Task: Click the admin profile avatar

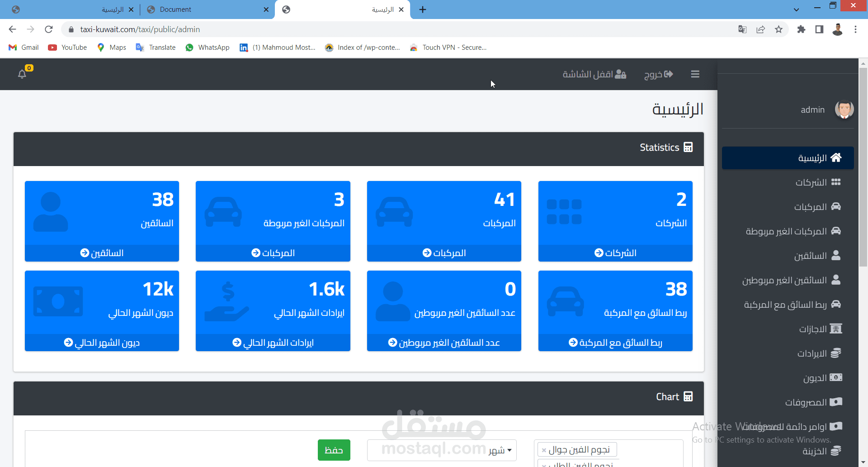Action: pyautogui.click(x=844, y=110)
